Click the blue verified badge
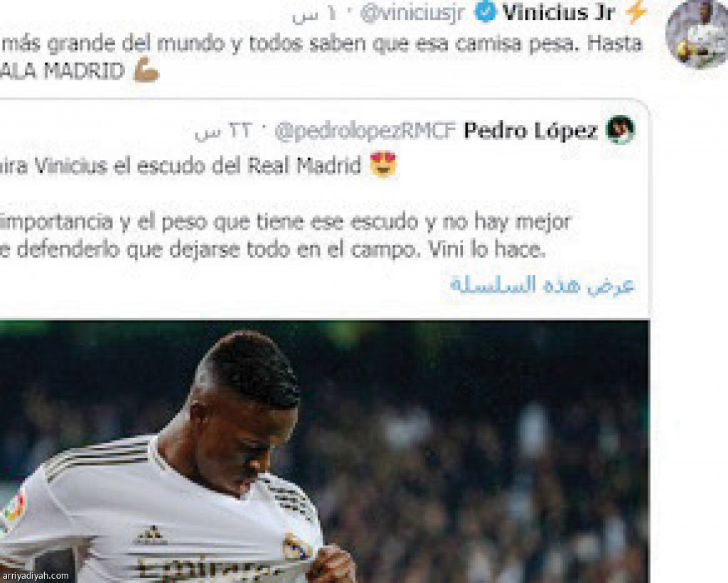 coord(486,13)
